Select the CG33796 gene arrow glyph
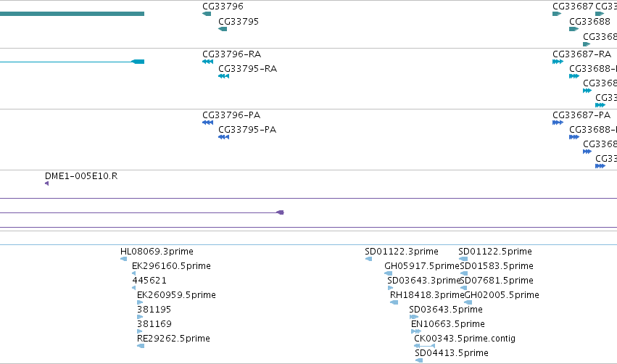This screenshot has width=617, height=364. (x=207, y=14)
